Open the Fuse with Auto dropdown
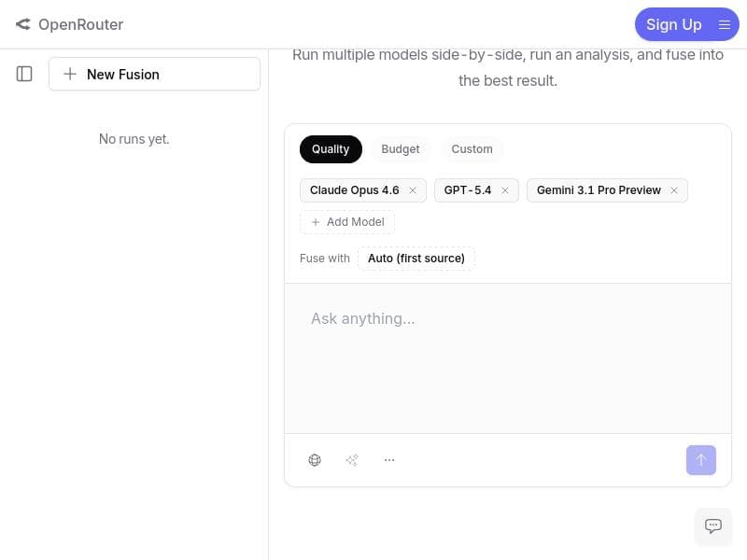This screenshot has width=747, height=560. (x=416, y=259)
